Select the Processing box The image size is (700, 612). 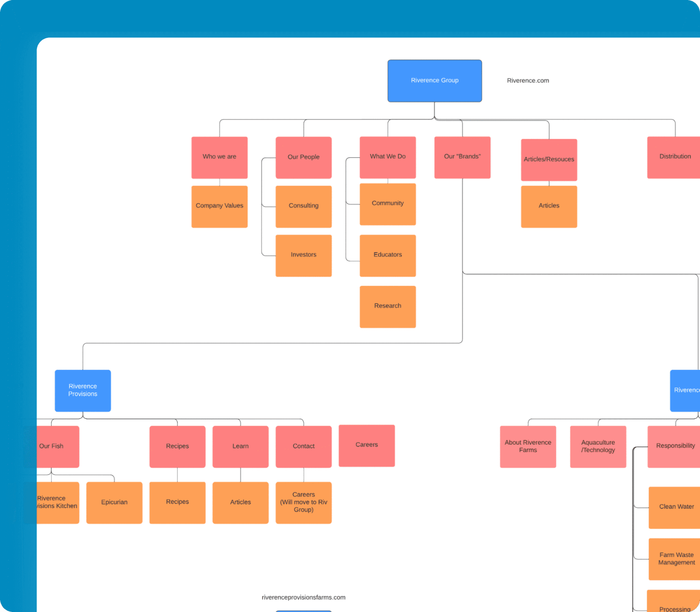tap(673, 601)
